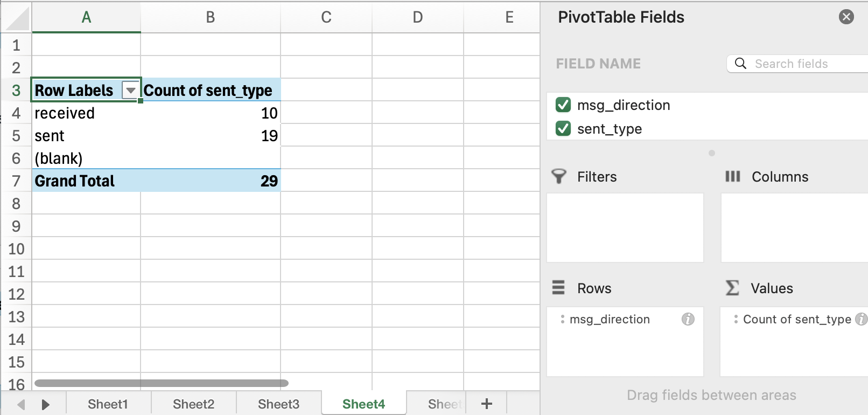868x415 pixels.
Task: Click the Values sigma icon
Action: (x=732, y=288)
